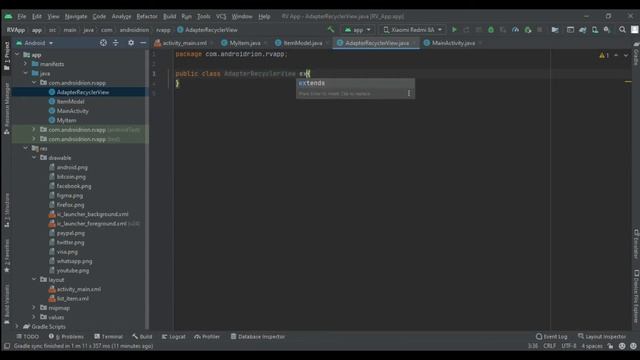Screen dimensions: 640x360
Task: Open the Layout Inspector
Action: point(602,337)
